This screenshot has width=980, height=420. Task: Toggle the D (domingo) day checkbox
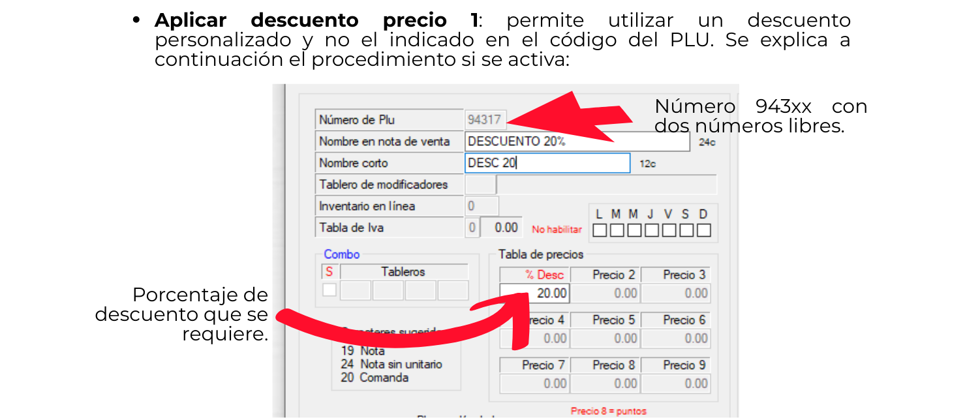pos(704,230)
